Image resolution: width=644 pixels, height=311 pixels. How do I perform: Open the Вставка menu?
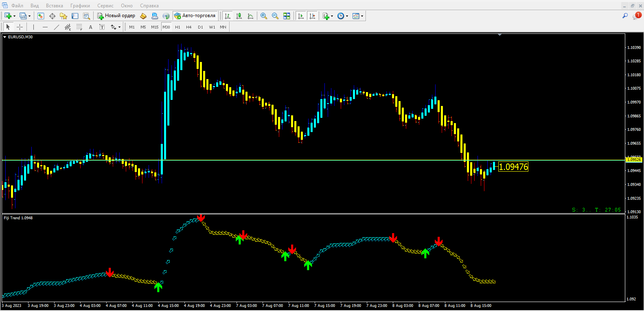click(x=55, y=6)
